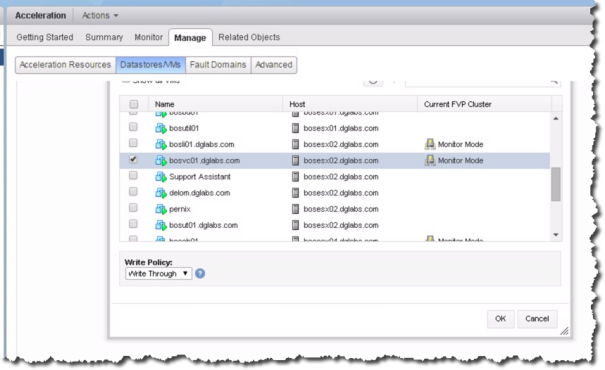The height and width of the screenshot is (370, 605).
Task: Switch to Getting Started tab
Action: [x=45, y=37]
